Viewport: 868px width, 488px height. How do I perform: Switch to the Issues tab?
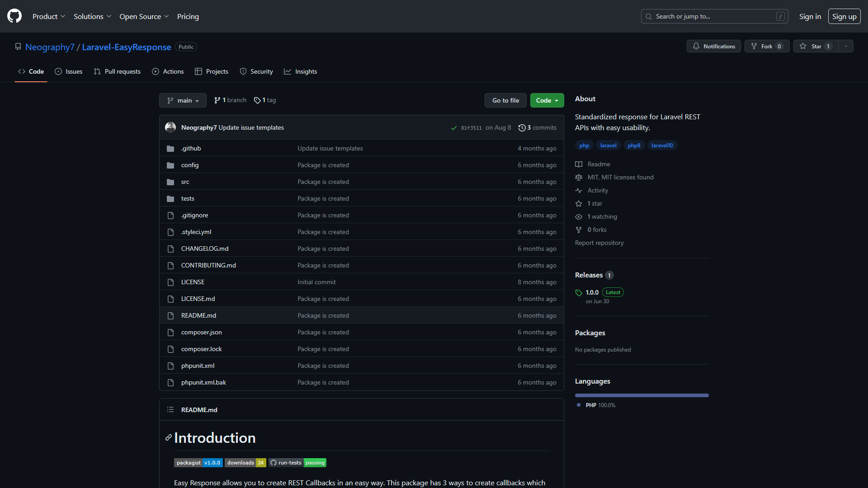pos(69,71)
